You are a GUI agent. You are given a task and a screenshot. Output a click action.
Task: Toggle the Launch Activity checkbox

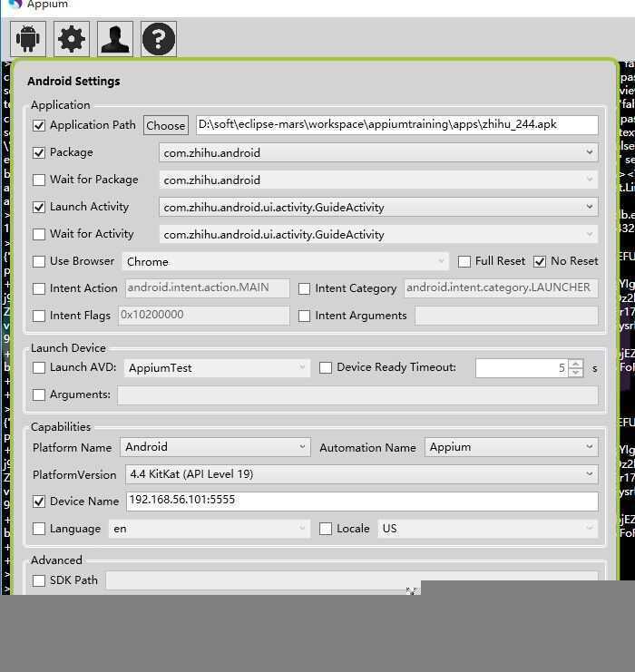[39, 207]
